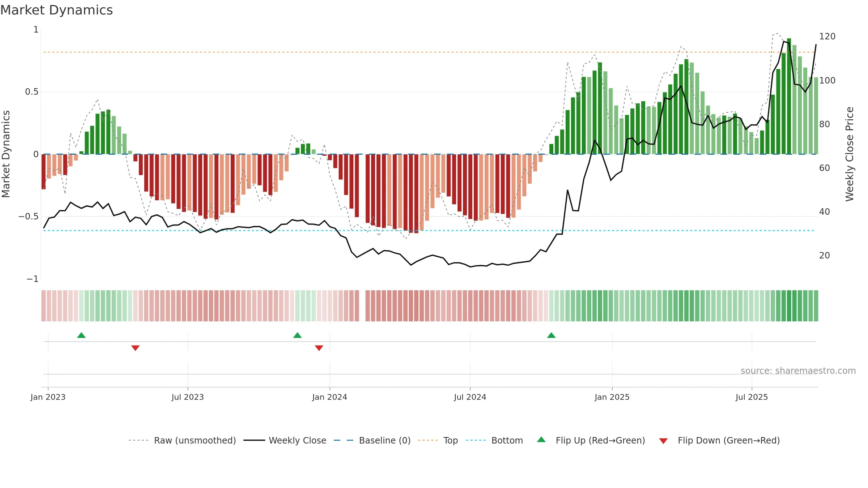Toggle the Raw (unsmoothed) legend entry
Screen dimensions: 868x488
182,440
